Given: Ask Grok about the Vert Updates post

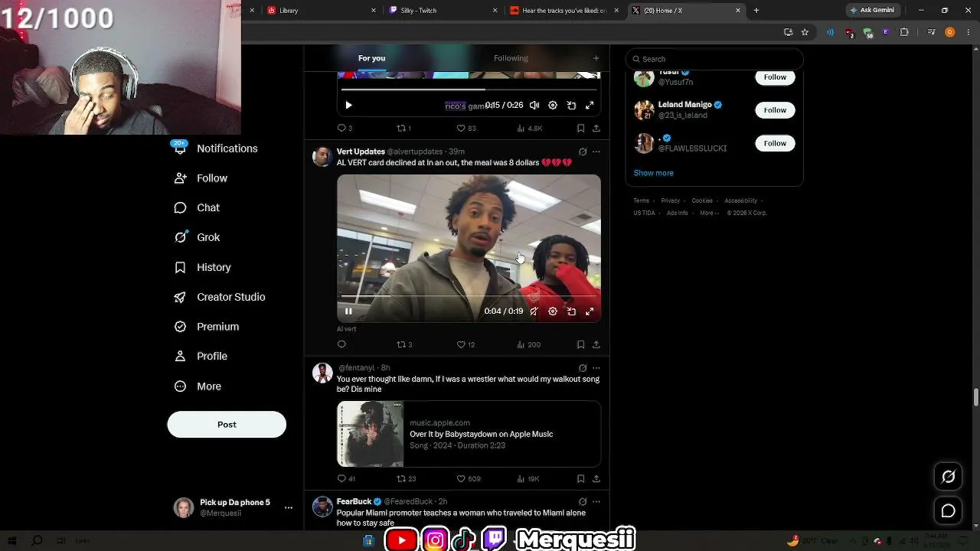Looking at the screenshot, I should (x=583, y=152).
